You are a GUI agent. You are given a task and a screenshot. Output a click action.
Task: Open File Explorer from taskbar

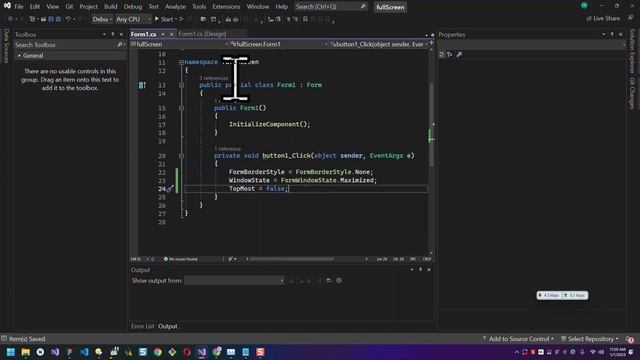click(25, 352)
